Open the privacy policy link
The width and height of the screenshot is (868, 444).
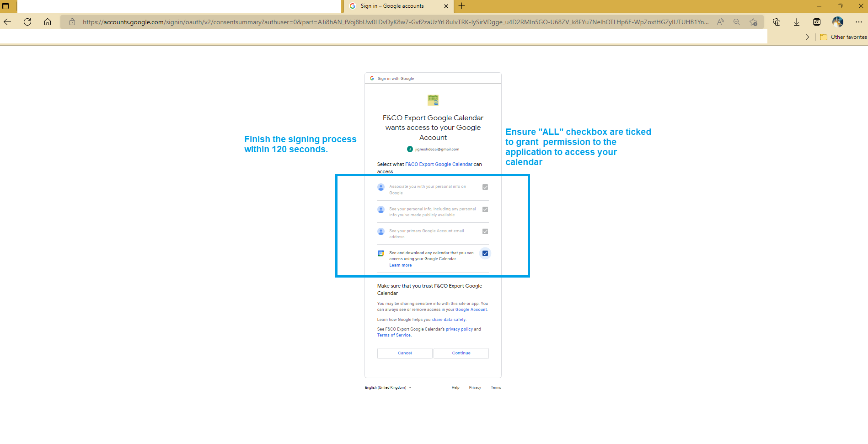pos(459,329)
